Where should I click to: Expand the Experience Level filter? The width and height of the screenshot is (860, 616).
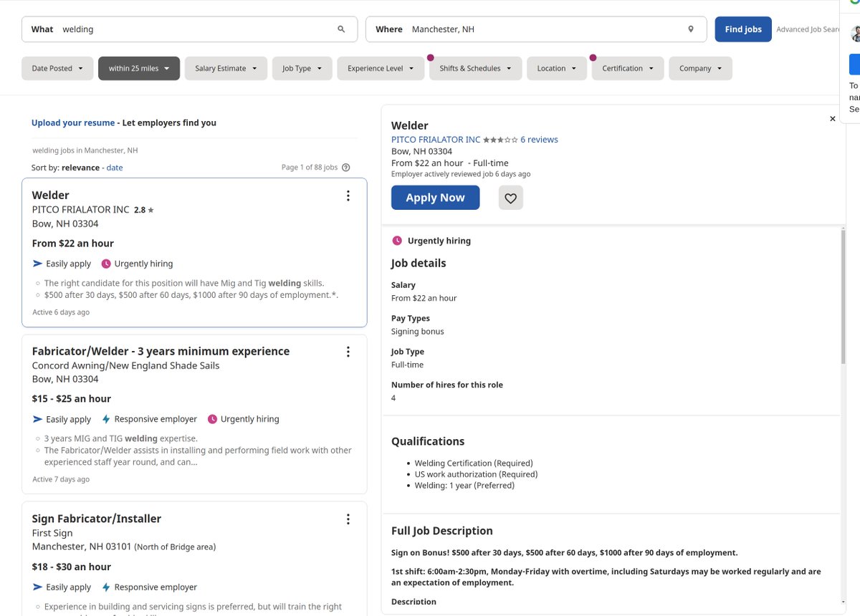(381, 69)
